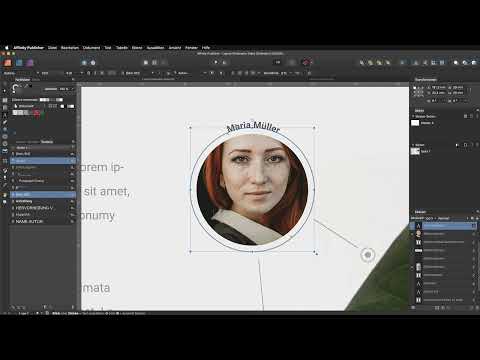Open the Tabelle menu
Viewport: 480px width, 360px height.
[x=122, y=48]
